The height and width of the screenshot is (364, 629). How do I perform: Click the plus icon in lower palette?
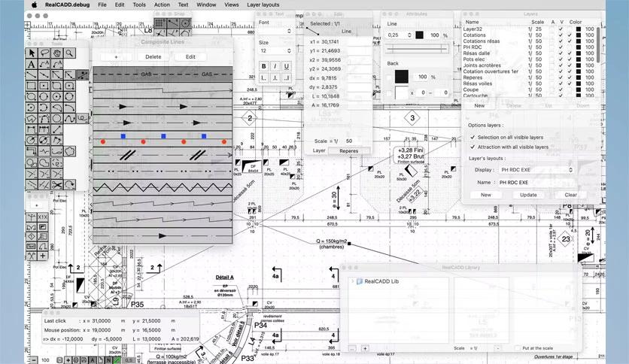pos(43,256)
